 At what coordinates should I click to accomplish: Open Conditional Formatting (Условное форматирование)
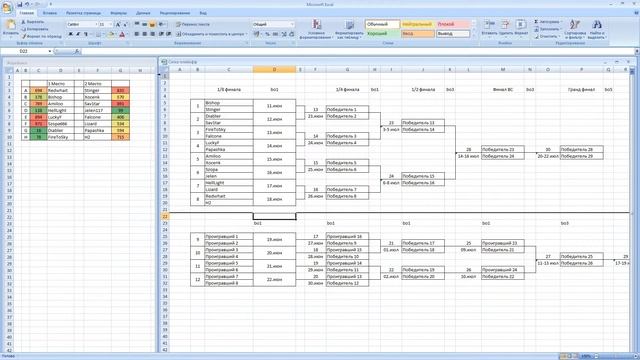(x=316, y=29)
